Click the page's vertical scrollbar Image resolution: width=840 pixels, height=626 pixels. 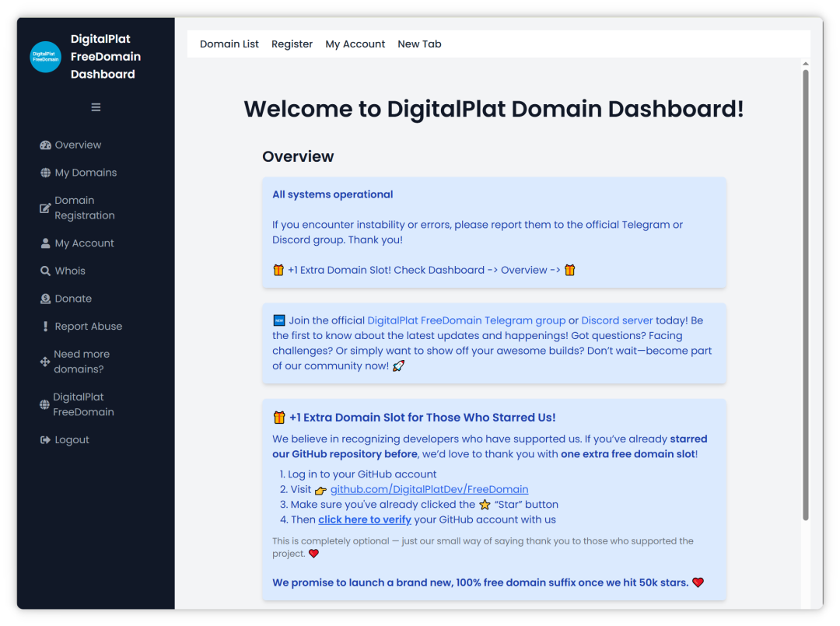click(805, 296)
